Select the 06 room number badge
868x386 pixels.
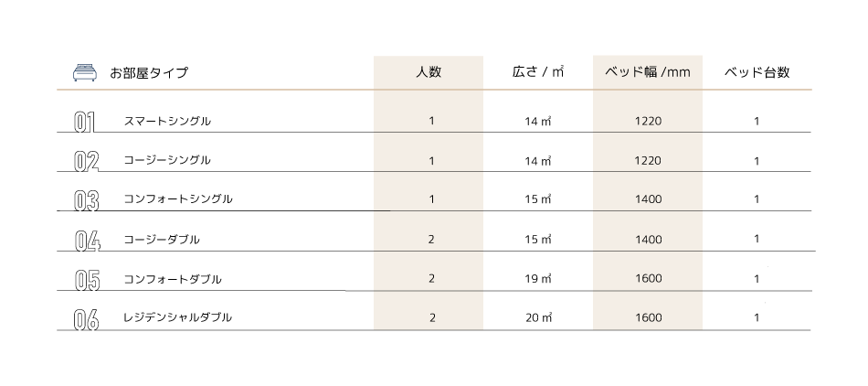(x=87, y=320)
